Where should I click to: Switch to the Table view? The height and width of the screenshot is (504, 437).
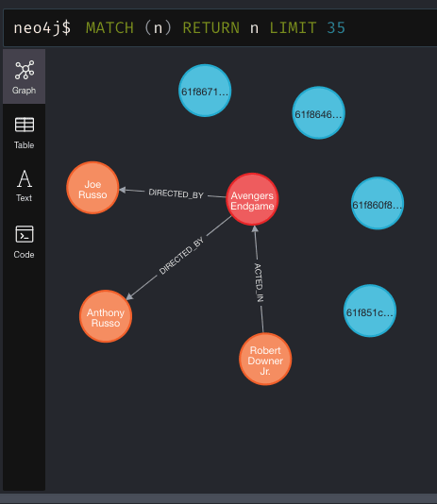(25, 133)
